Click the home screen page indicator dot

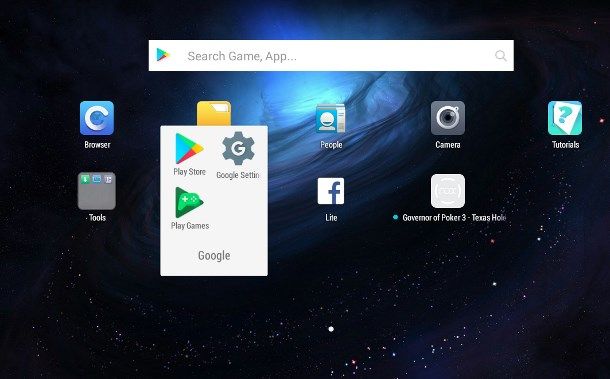click(x=331, y=329)
